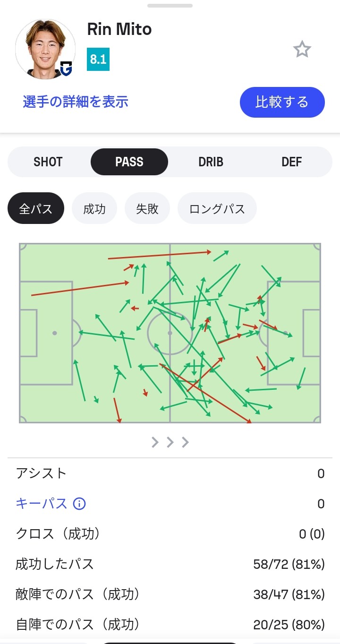Viewport: 340px width, 644px height.
Task: Select the 全パス filter chip
Action: click(36, 208)
